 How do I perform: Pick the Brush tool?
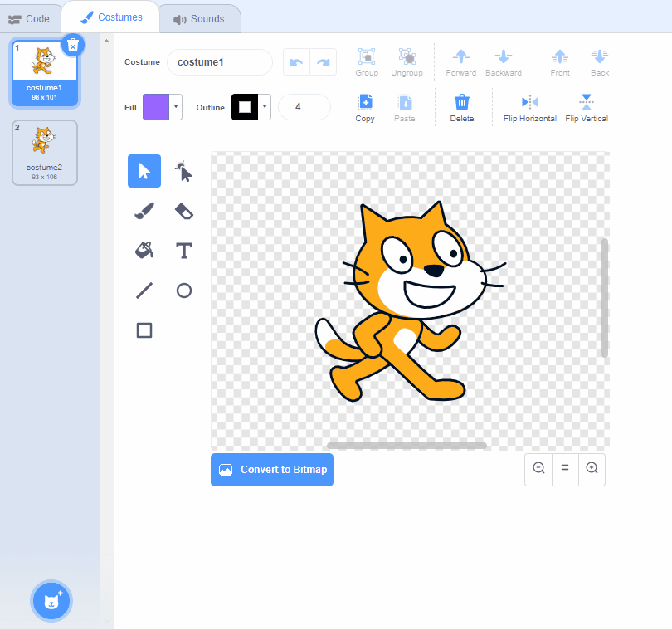(x=144, y=211)
